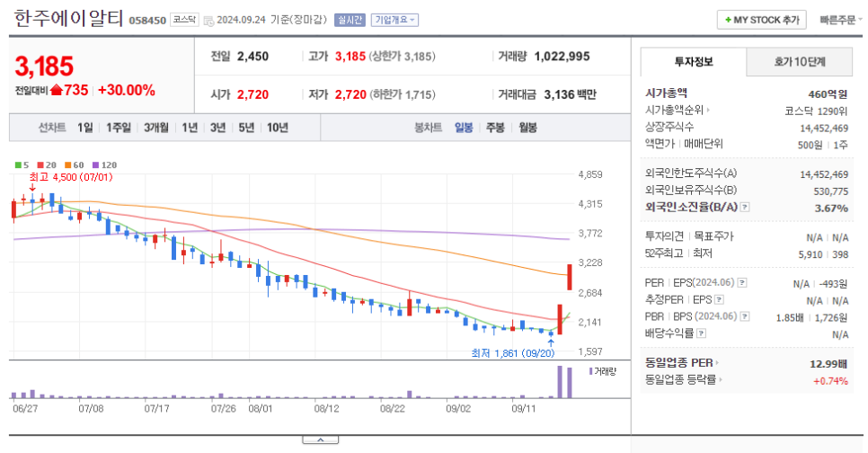This screenshot has height=453, width=868.
Task: Open the 동일업종 PER link
Action: 681,363
